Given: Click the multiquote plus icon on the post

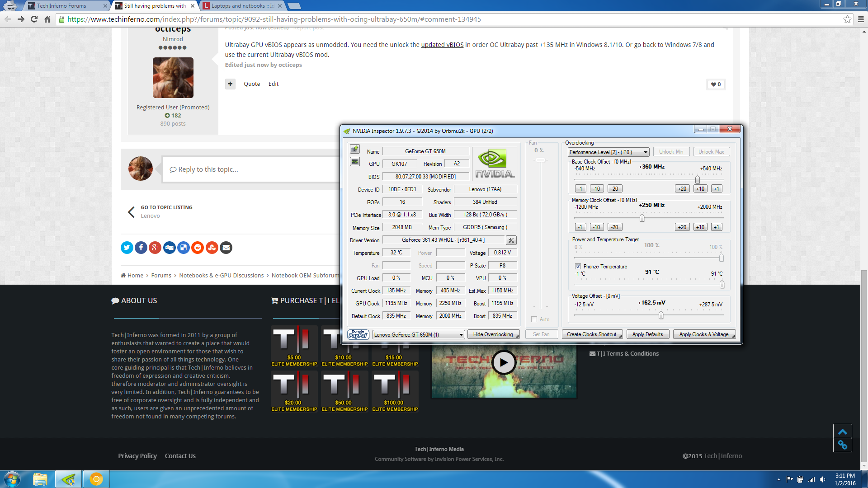Looking at the screenshot, I should coord(230,84).
